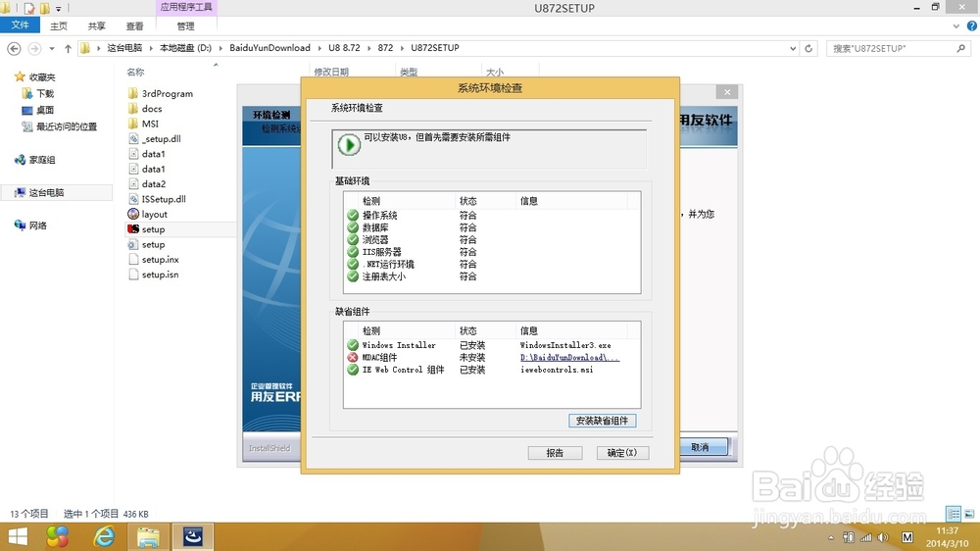Open address bar history dropdown
Image resolution: width=980 pixels, height=551 pixels.
[793, 48]
